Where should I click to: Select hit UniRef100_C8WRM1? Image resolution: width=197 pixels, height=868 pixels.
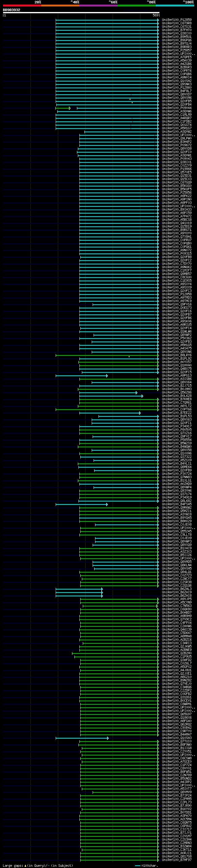[176, 704]
